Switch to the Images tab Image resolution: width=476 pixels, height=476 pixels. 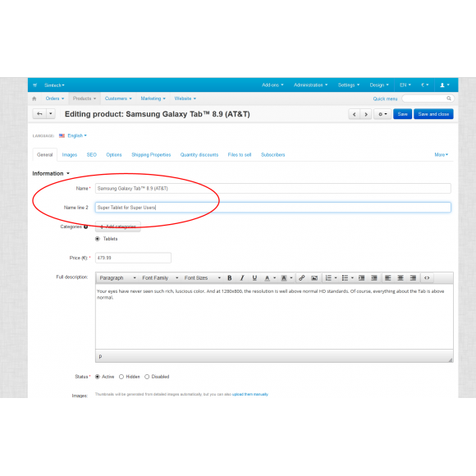pos(70,155)
